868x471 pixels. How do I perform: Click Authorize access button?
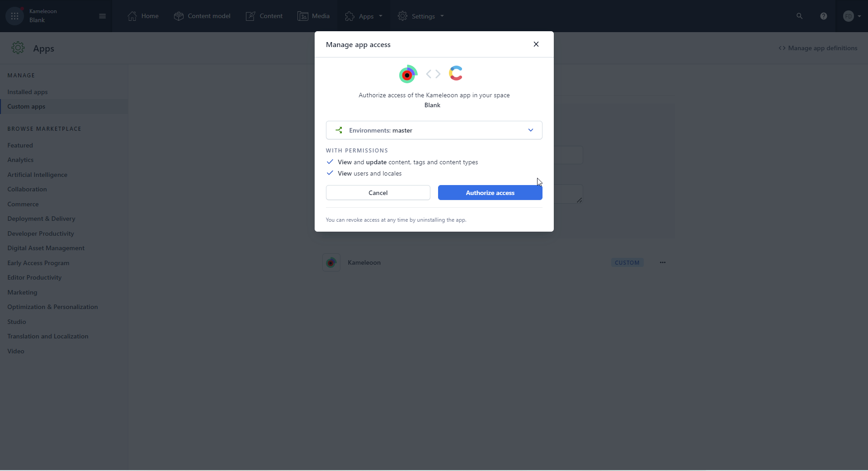(x=490, y=193)
